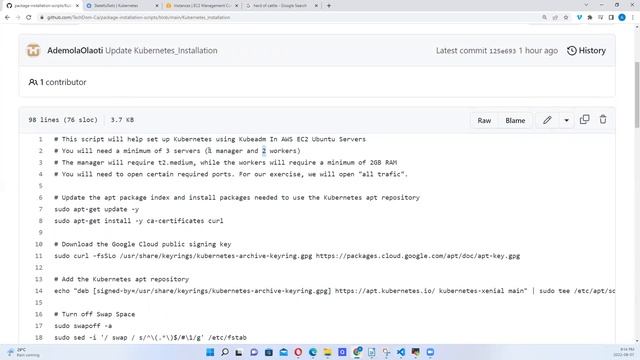640x360 pixels.
Task: Open file commit History
Action: point(586,51)
